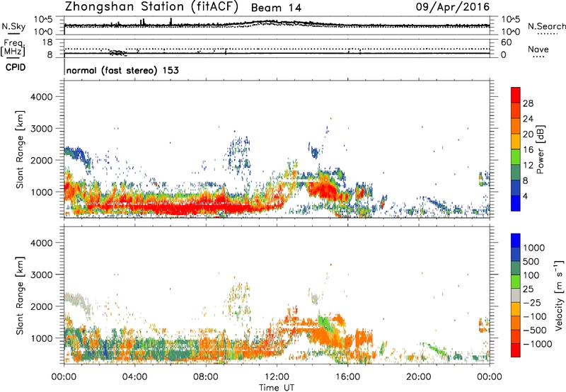Click the '16' tick on power colorbar
The width and height of the screenshot is (566, 392).
[528, 150]
